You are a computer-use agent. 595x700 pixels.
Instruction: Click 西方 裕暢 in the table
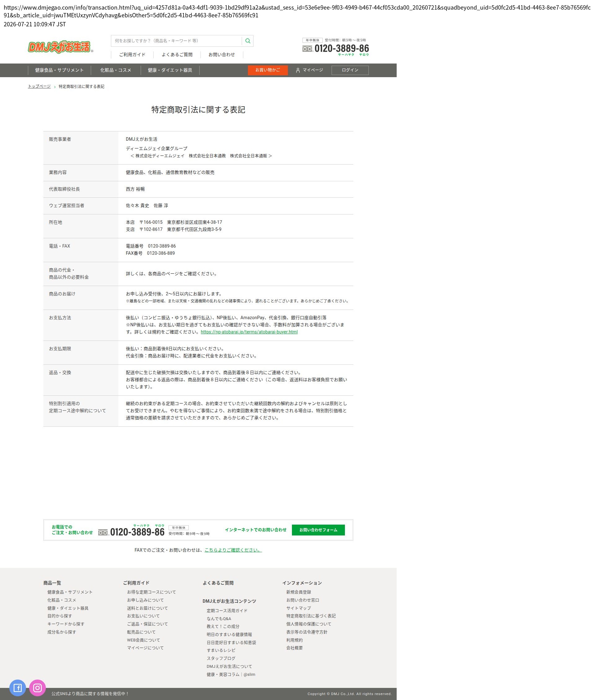[x=135, y=189]
